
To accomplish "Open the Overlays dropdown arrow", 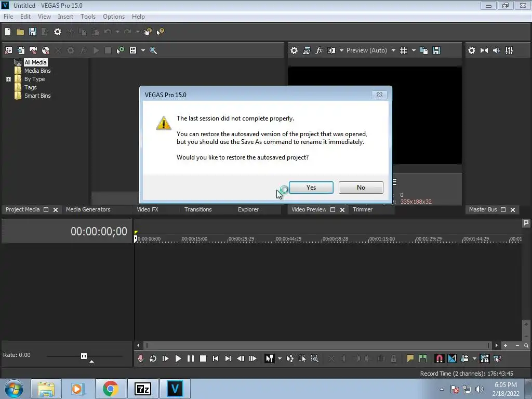I will (x=414, y=50).
